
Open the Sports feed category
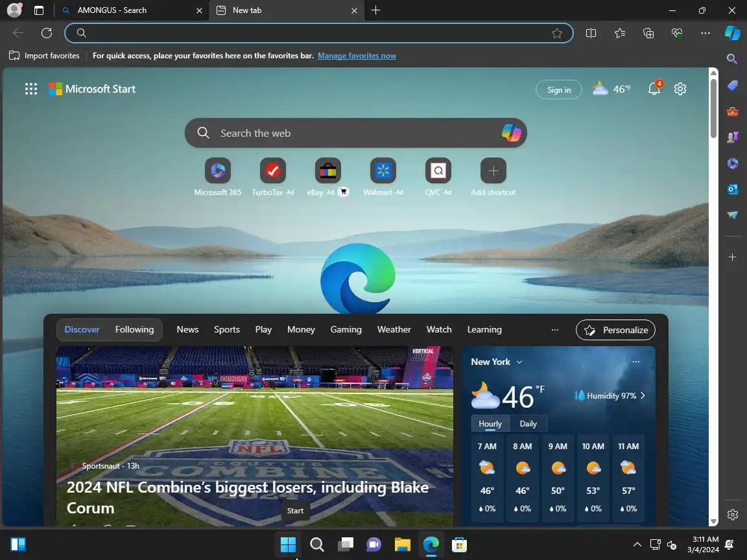[227, 329]
